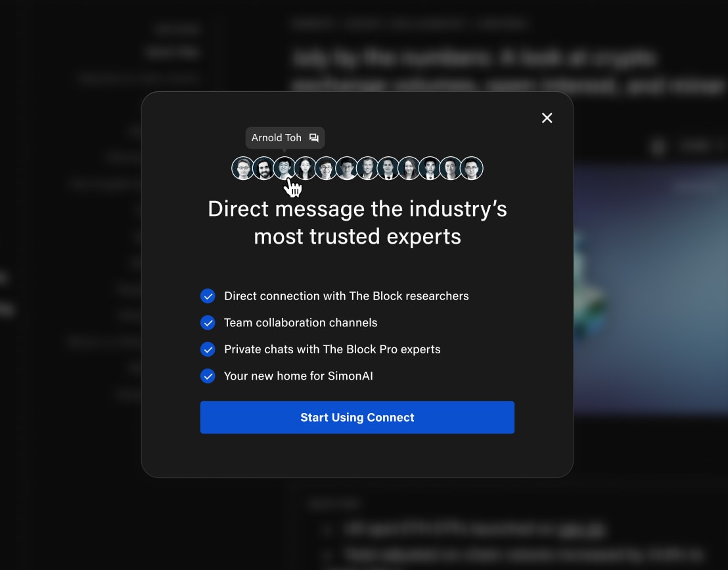Click checkmark beside Team collaboration channels
728x570 pixels.
pos(208,323)
